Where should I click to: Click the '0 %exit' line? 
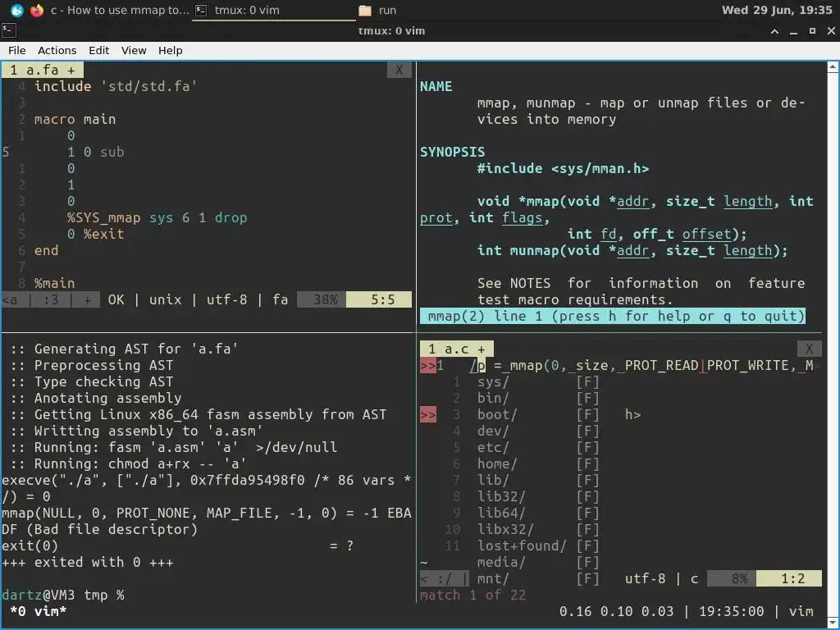[x=96, y=234]
